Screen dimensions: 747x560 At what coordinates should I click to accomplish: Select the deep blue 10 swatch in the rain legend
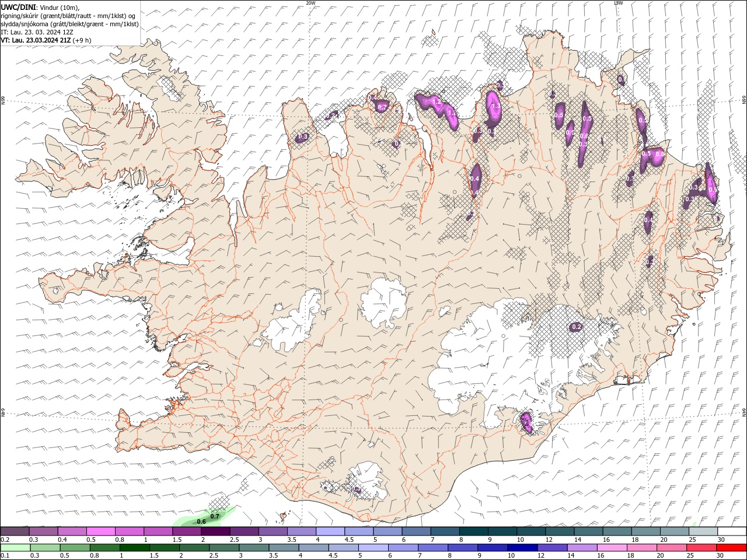click(x=522, y=548)
